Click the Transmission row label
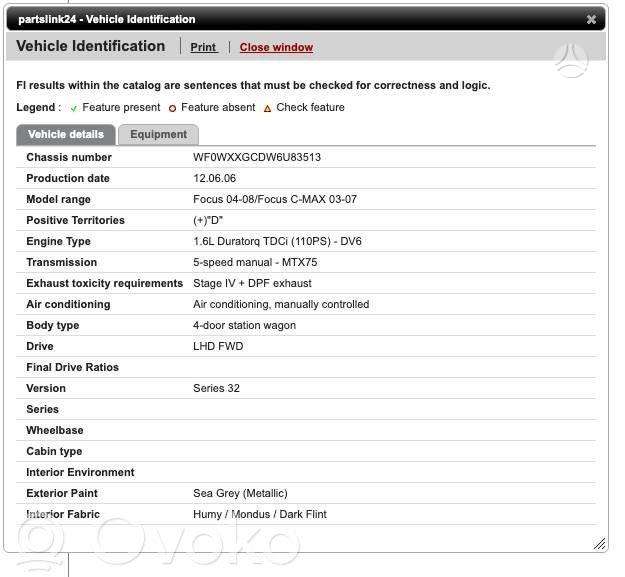 click(61, 263)
